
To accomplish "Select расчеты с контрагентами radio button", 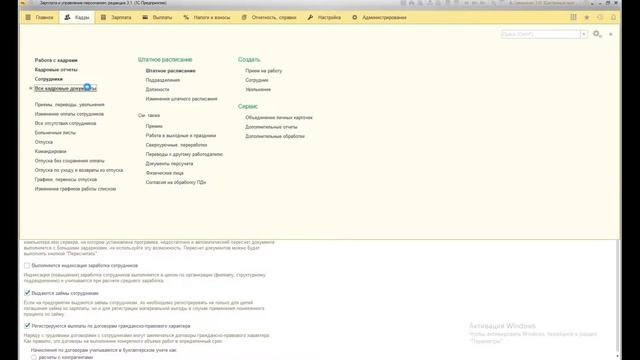I will click(x=34, y=357).
